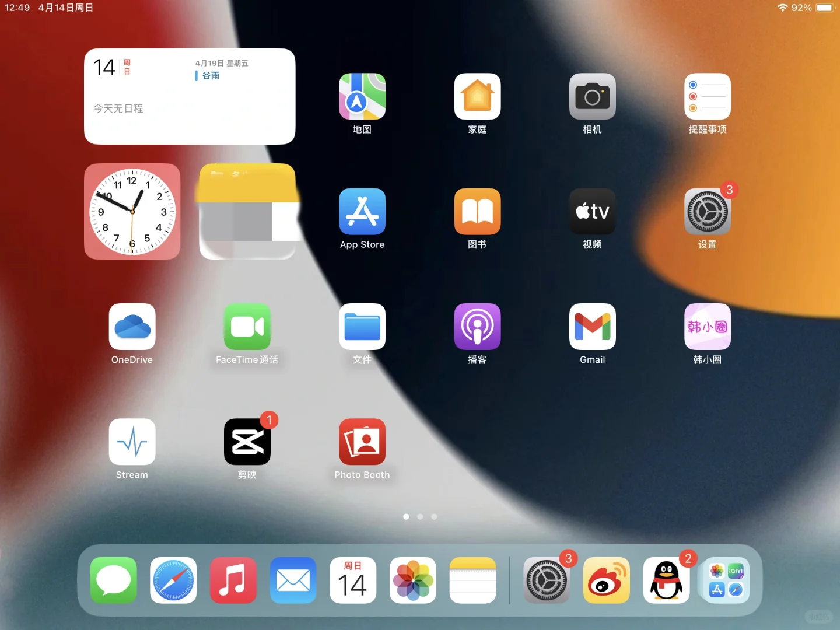Image resolution: width=840 pixels, height=630 pixels.
Task: Open the 韩小圈 app
Action: [708, 327]
